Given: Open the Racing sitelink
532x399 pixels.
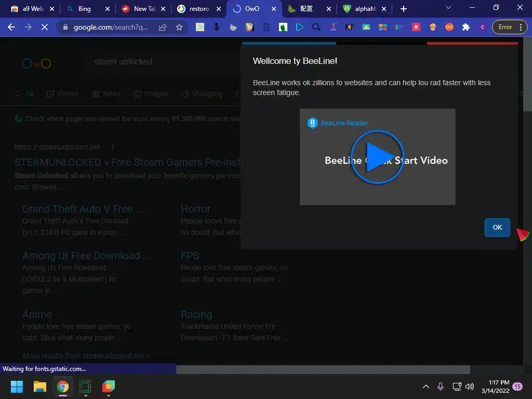Looking at the screenshot, I should [196, 314].
